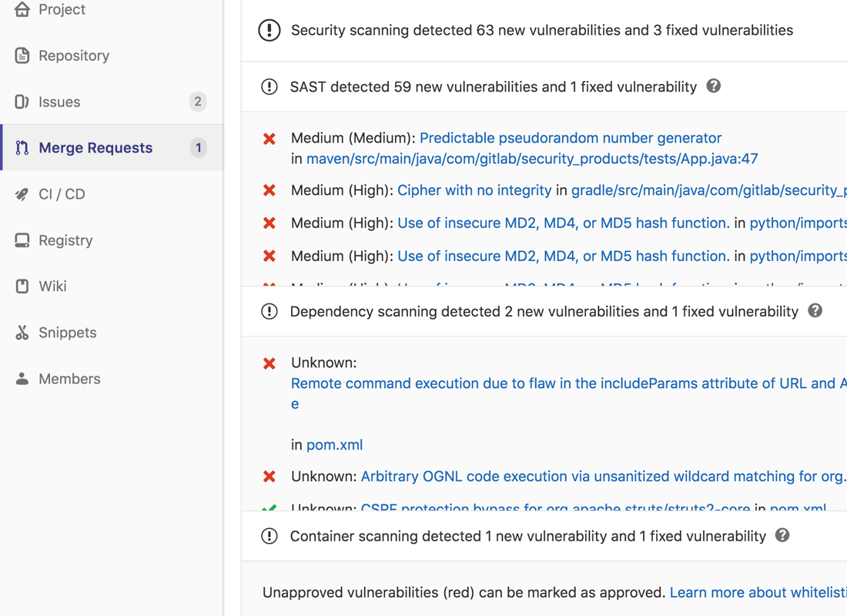Image resolution: width=847 pixels, height=616 pixels.
Task: Click the Issues icon in sidebar
Action: [22, 102]
